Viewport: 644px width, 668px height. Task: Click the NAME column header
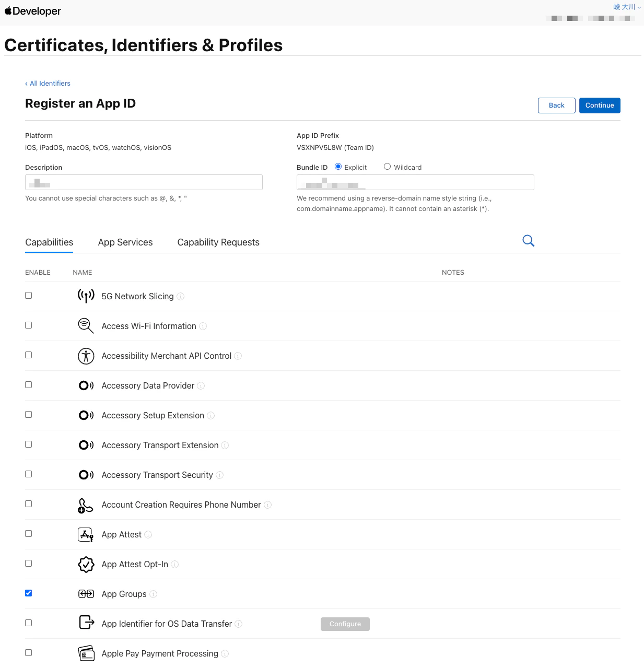(x=83, y=273)
